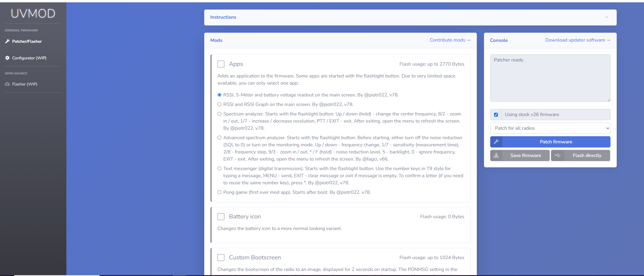Select the Pong game radio option
This screenshot has width=644, height=276.
tap(220, 192)
